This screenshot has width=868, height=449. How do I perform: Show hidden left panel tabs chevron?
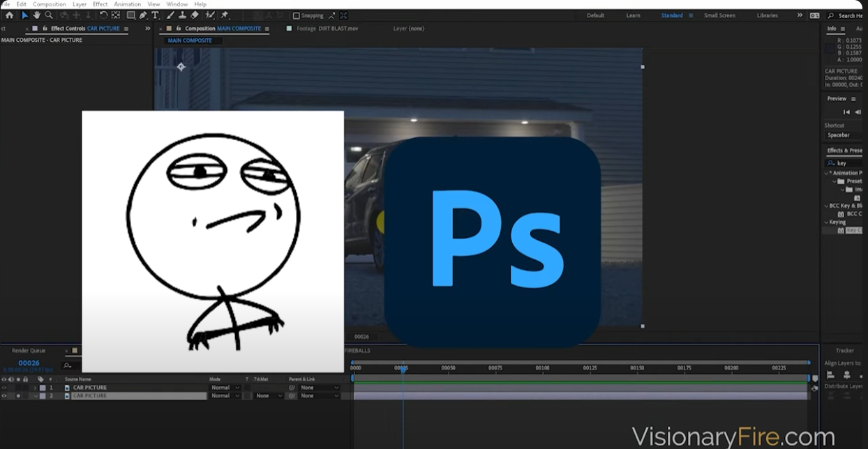pos(148,29)
